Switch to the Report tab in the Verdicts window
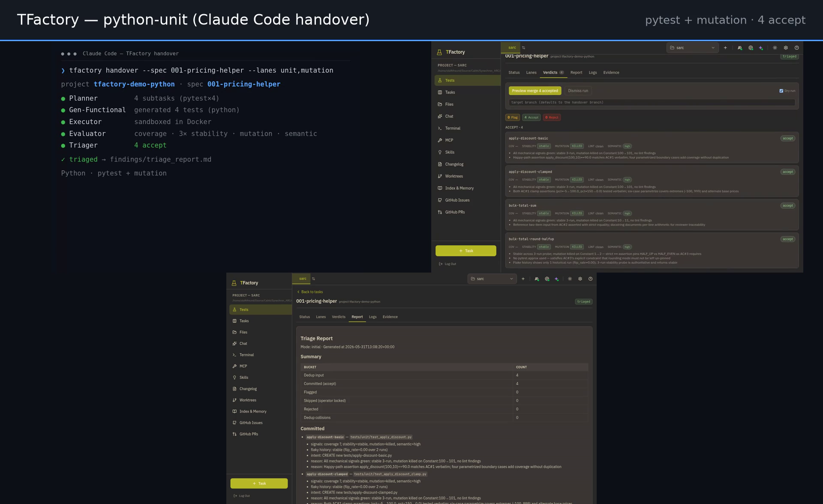 click(576, 73)
